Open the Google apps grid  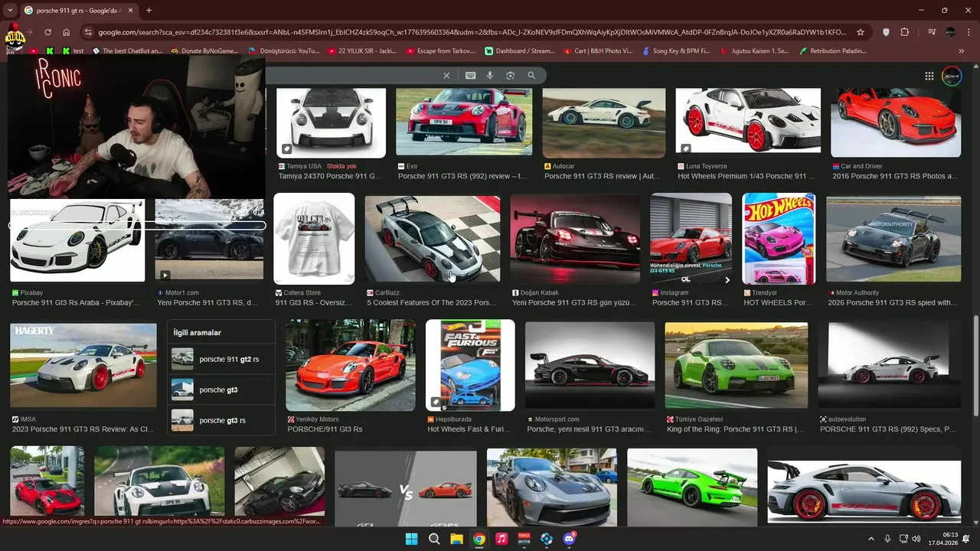(x=929, y=76)
